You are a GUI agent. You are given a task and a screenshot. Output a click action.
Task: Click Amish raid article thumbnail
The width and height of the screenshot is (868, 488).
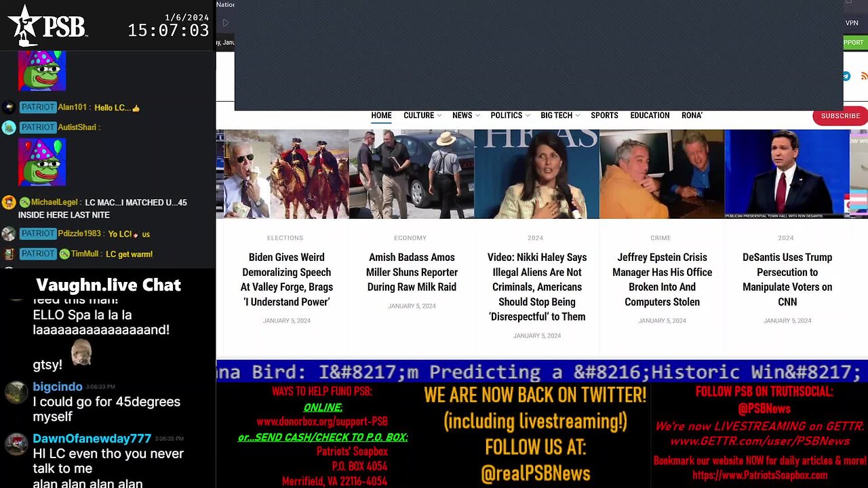pyautogui.click(x=412, y=174)
